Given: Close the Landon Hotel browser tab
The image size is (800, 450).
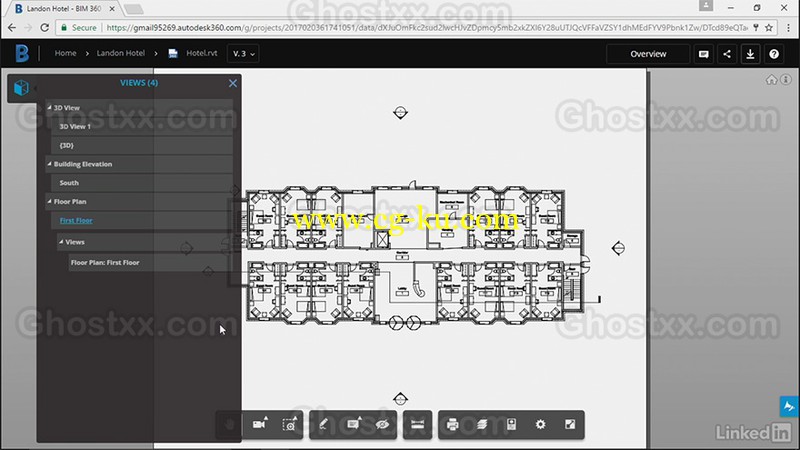Looking at the screenshot, I should click(x=112, y=9).
